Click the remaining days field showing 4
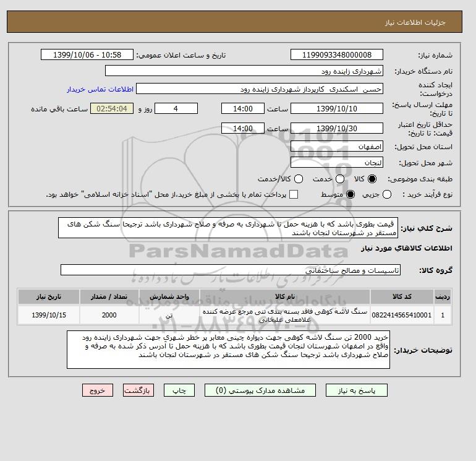This screenshot has height=461, width=476. click(x=176, y=108)
